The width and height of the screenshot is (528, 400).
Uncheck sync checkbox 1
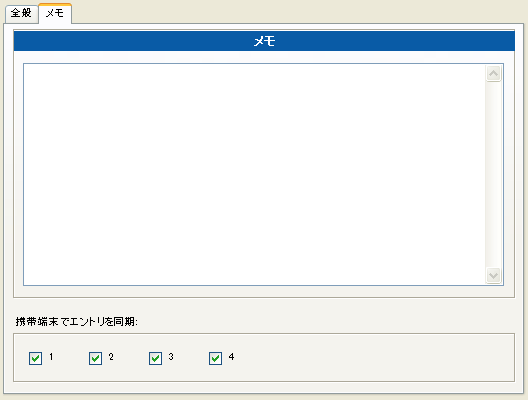[35, 358]
